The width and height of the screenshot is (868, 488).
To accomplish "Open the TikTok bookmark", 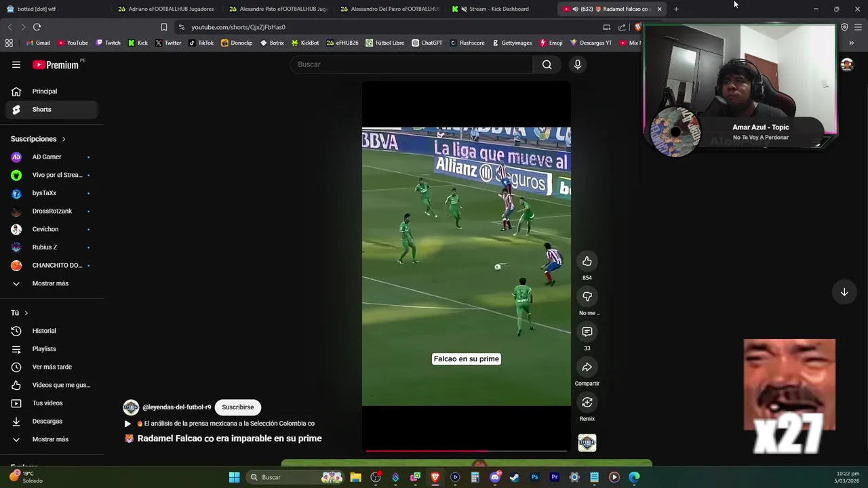I will click(x=201, y=43).
